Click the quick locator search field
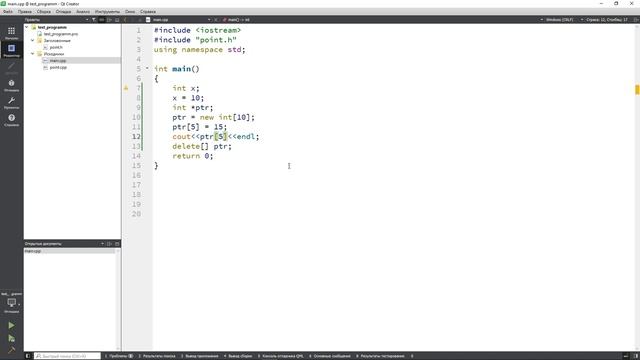Image resolution: width=640 pixels, height=360 pixels. pyautogui.click(x=67, y=356)
